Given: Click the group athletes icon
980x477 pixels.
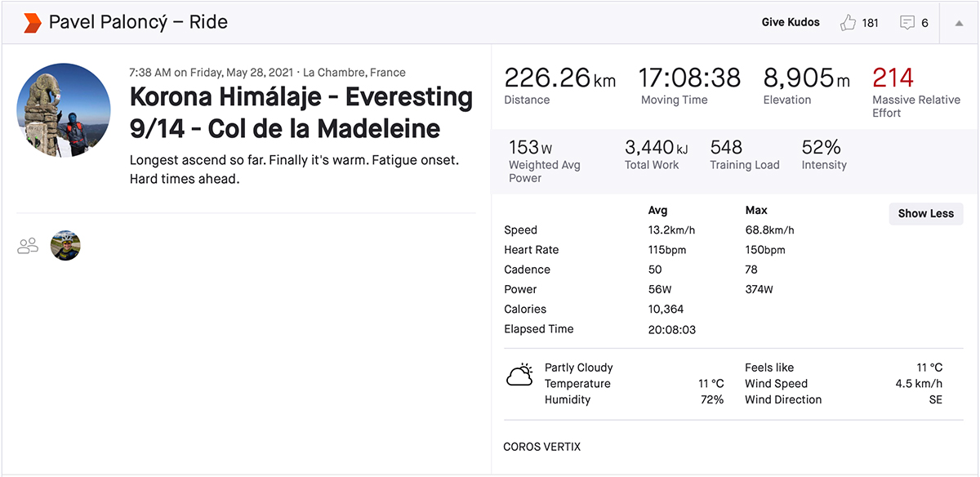Looking at the screenshot, I should point(29,245).
